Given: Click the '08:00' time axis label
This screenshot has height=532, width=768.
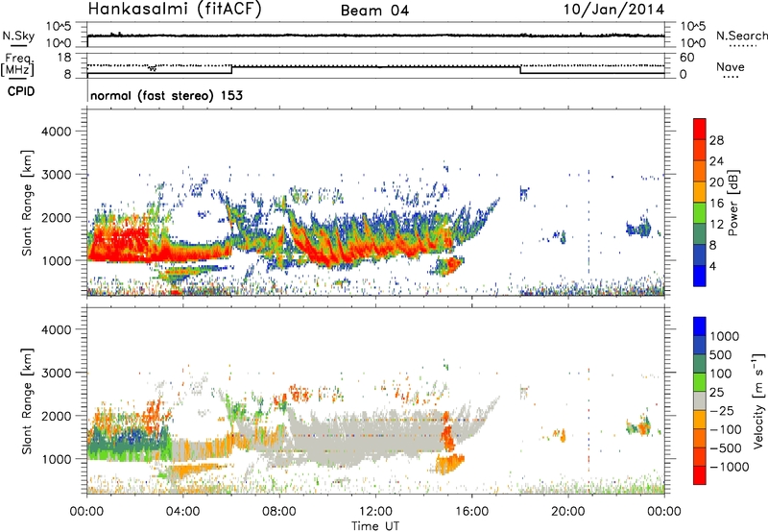Looking at the screenshot, I should (x=279, y=512).
